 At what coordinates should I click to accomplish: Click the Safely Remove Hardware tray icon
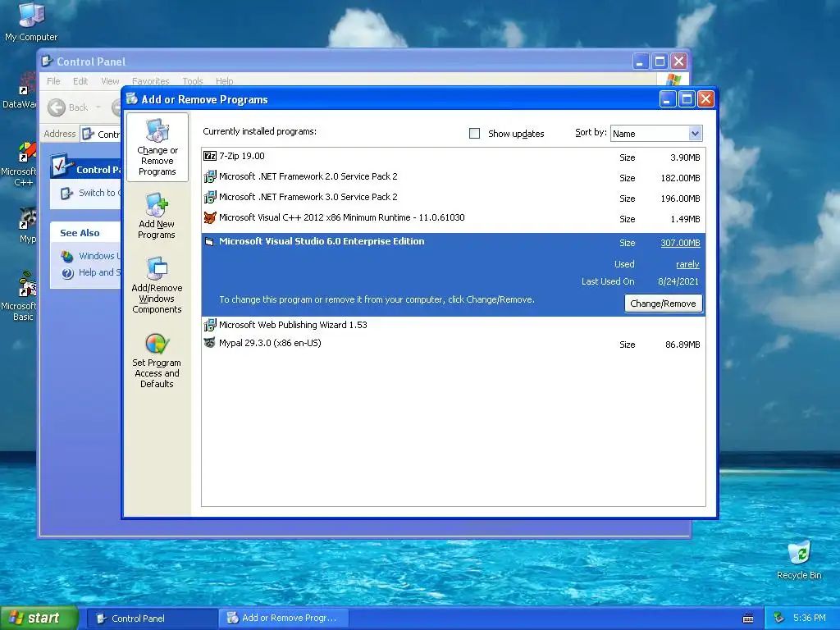click(x=779, y=619)
